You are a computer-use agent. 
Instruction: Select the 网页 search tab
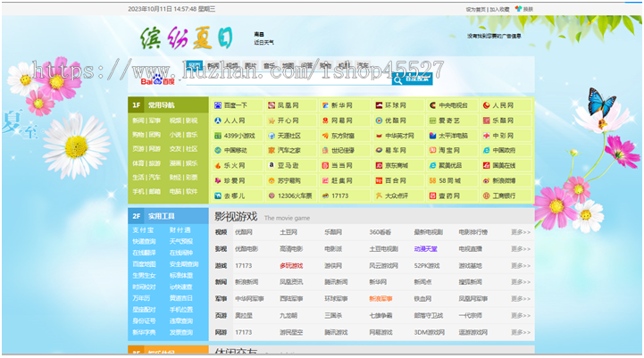[194, 65]
